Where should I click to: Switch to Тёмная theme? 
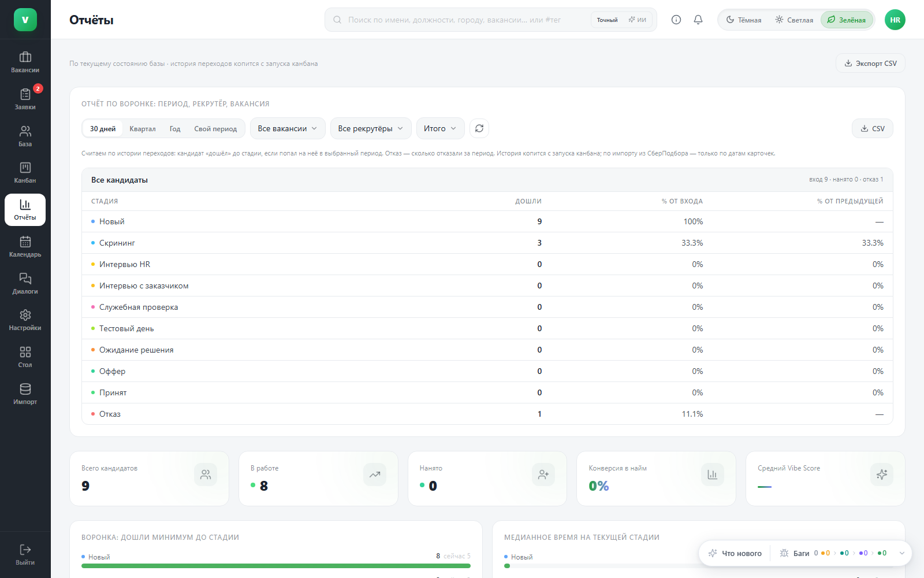pyautogui.click(x=744, y=20)
